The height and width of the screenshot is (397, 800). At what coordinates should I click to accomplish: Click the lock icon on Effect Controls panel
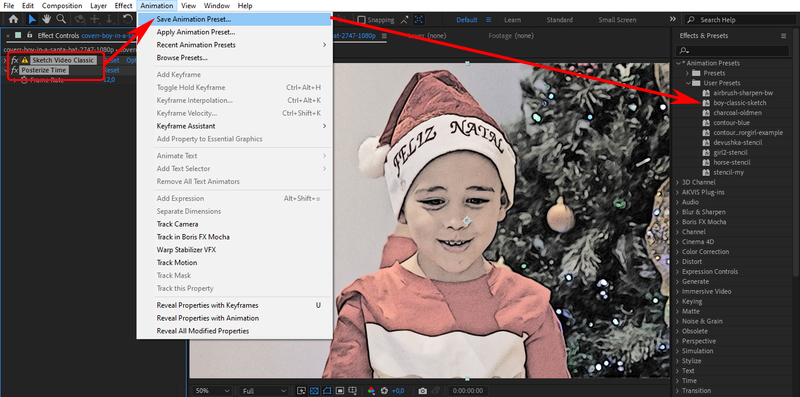click(x=29, y=35)
